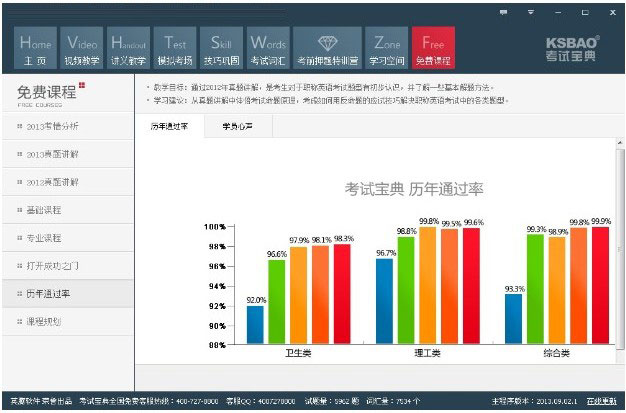Open the title bar dropdown menu arrow
Viewport: 626px width, 413px height.
[x=531, y=12]
